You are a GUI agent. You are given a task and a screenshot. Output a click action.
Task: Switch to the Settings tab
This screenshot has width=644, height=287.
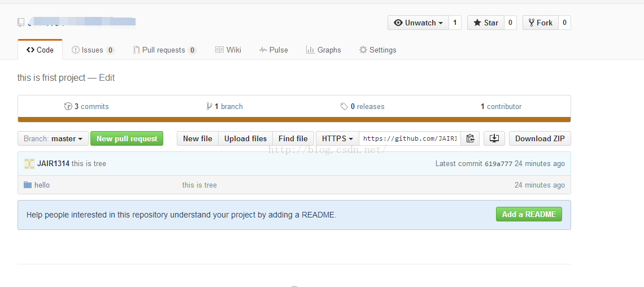pos(378,50)
